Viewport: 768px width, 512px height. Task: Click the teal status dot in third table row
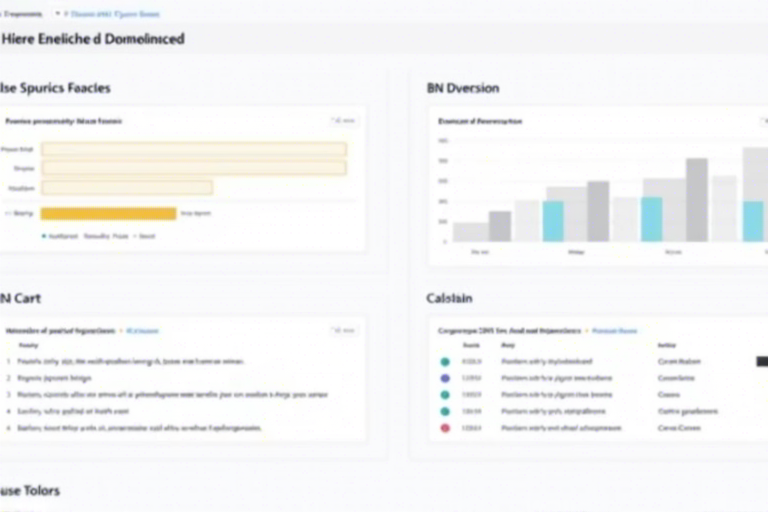point(445,395)
